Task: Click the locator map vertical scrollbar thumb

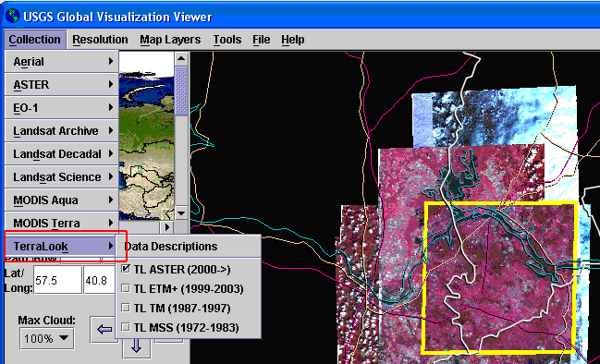Action: pyautogui.click(x=181, y=91)
